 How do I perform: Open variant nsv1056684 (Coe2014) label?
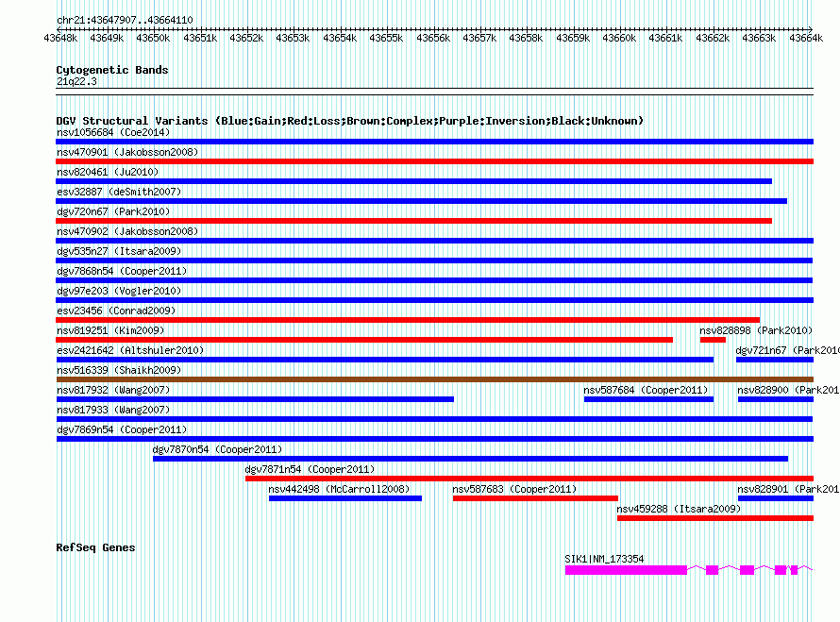coord(113,132)
